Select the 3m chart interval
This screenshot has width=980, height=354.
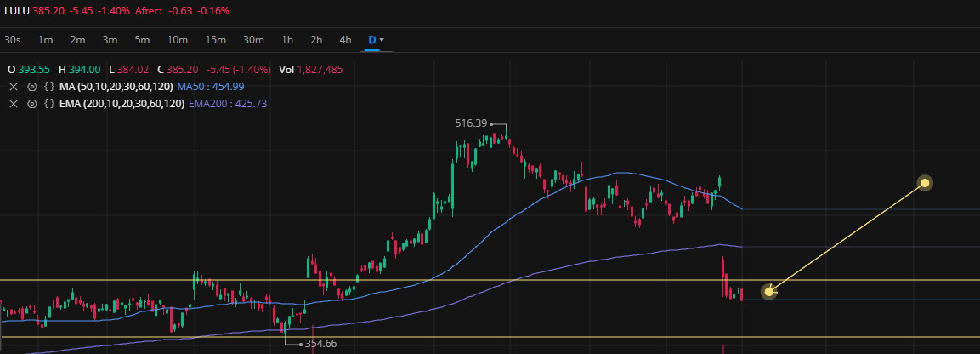(110, 39)
